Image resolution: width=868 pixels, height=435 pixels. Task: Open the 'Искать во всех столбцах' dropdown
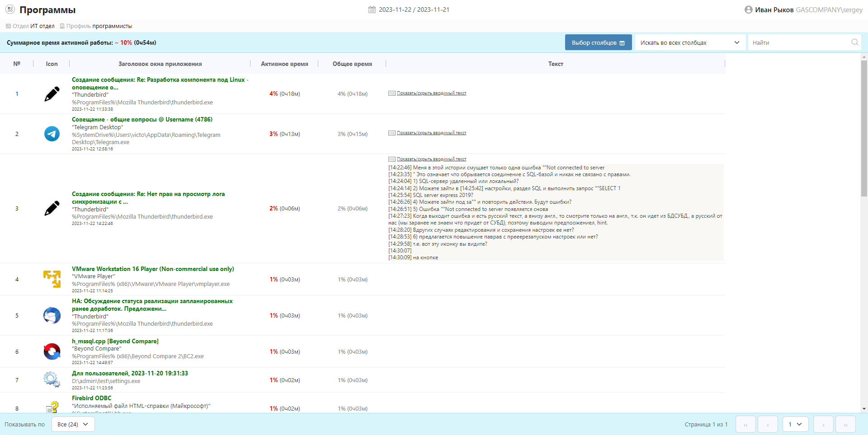pos(690,42)
